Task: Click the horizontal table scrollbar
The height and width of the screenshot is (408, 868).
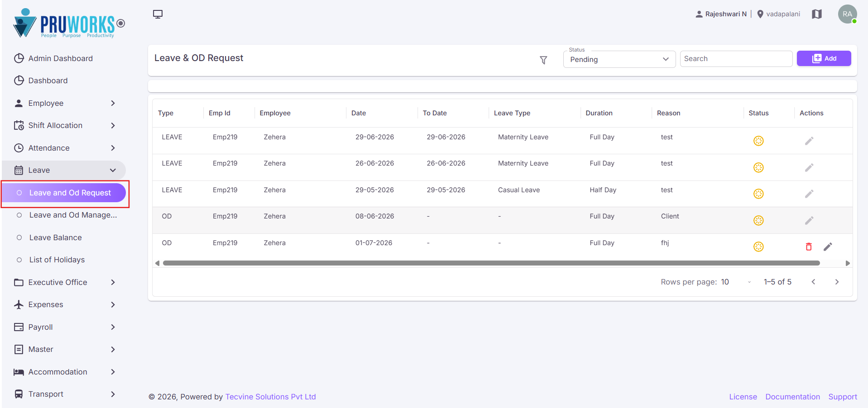Action: [x=491, y=263]
